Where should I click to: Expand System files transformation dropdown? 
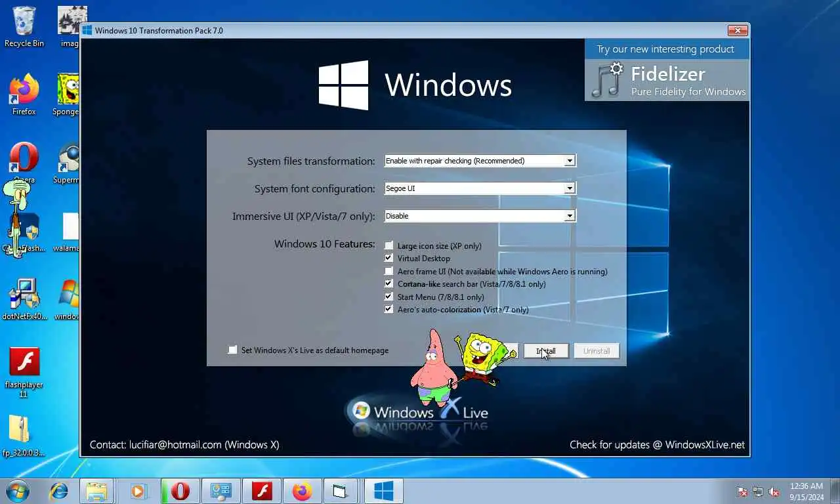tap(570, 161)
